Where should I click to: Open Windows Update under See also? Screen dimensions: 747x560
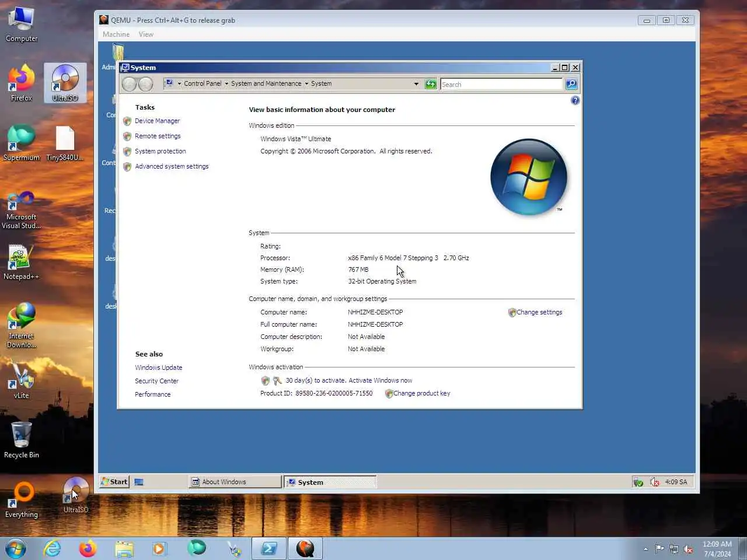158,367
